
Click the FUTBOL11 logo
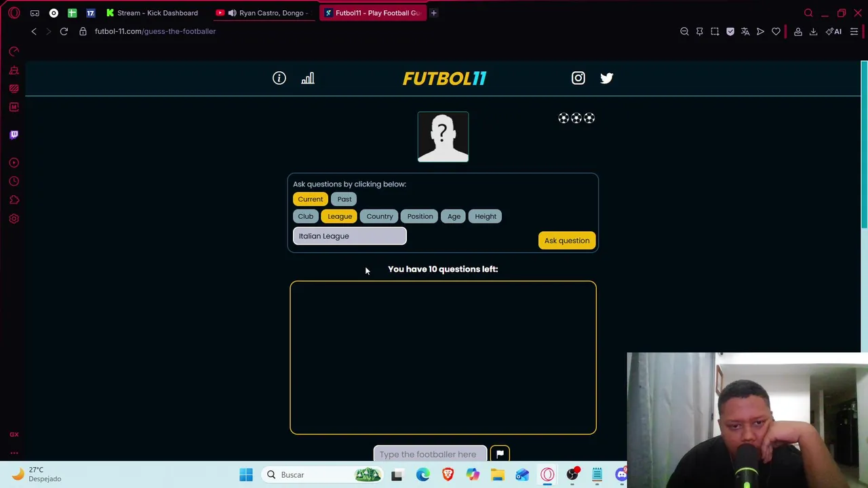pos(445,79)
